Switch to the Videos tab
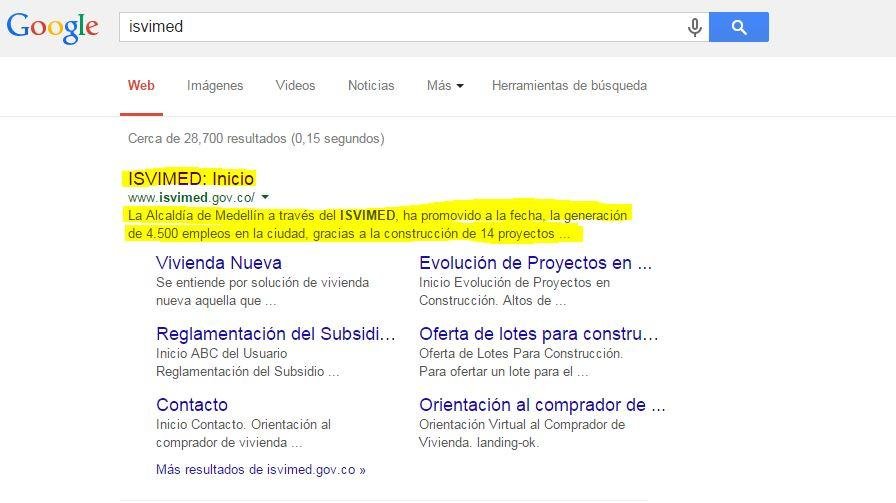Screen dimensions: 896x503 pyautogui.click(x=295, y=85)
